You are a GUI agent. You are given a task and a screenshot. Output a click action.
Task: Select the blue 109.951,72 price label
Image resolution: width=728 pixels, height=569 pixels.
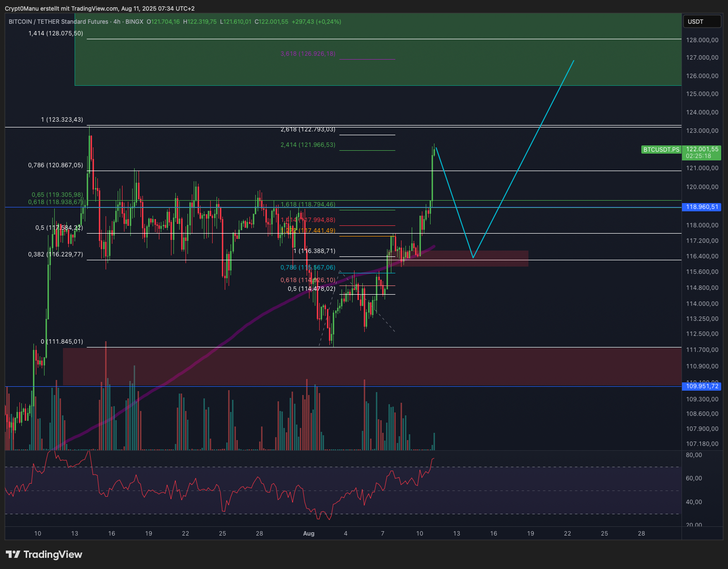[701, 386]
